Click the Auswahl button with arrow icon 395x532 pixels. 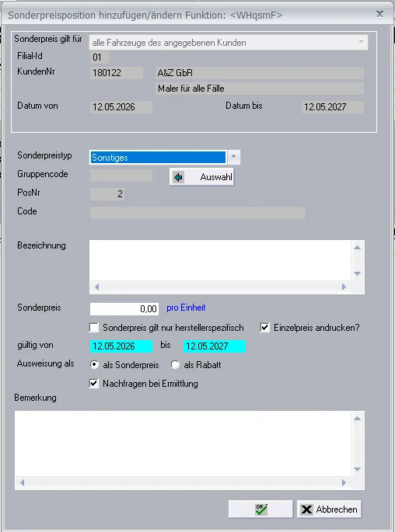[201, 177]
